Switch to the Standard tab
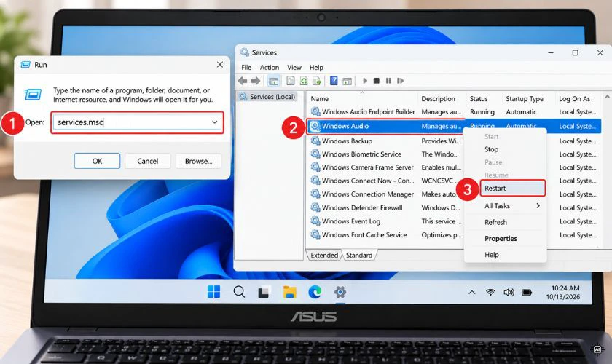 point(359,255)
